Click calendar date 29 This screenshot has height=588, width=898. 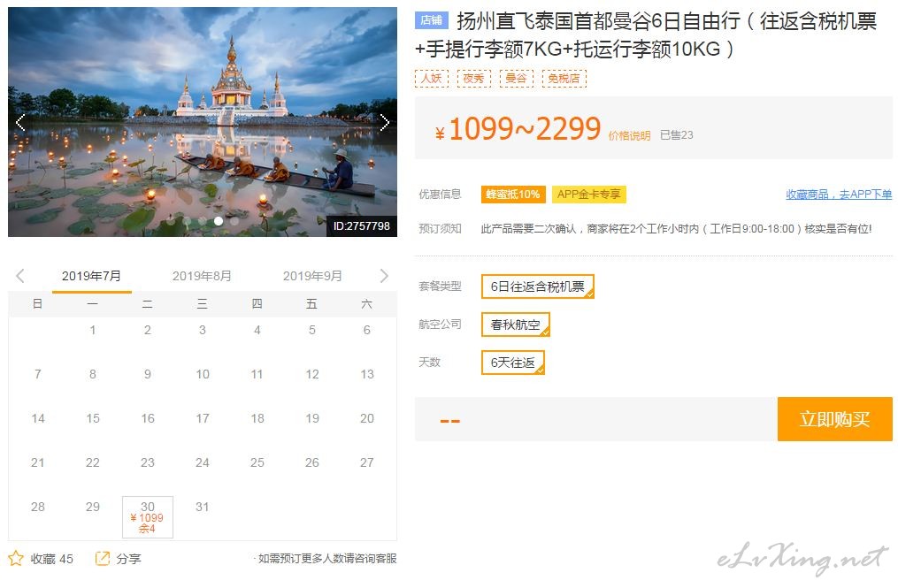(93, 507)
